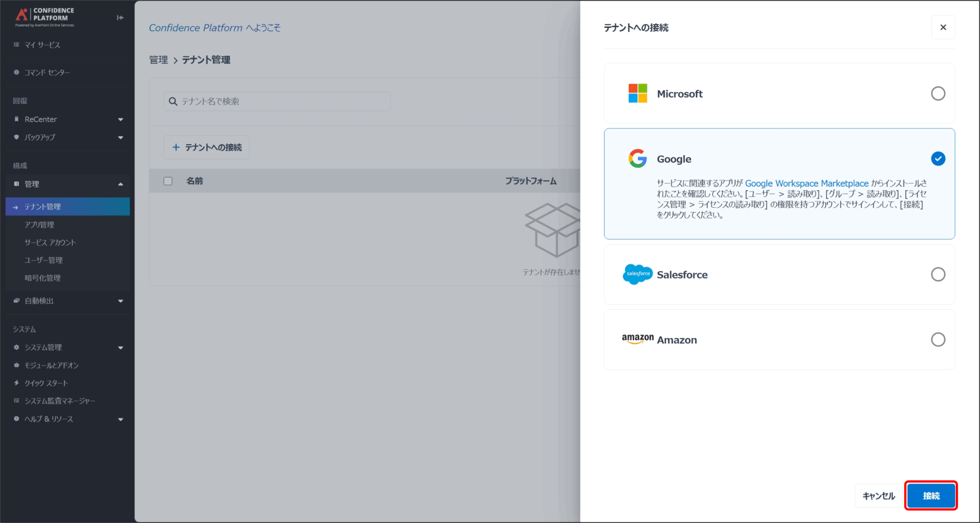
Task: Click the Amazon logo icon
Action: click(637, 339)
